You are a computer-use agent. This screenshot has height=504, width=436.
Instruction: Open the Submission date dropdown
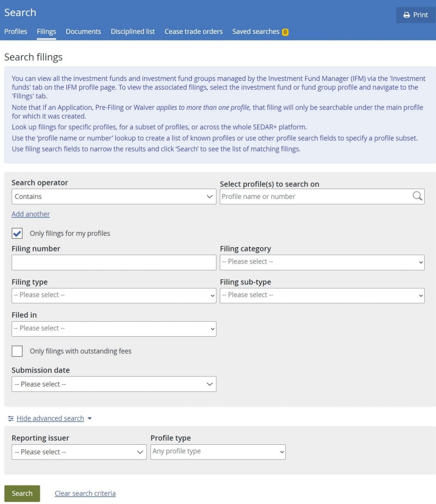pos(114,384)
